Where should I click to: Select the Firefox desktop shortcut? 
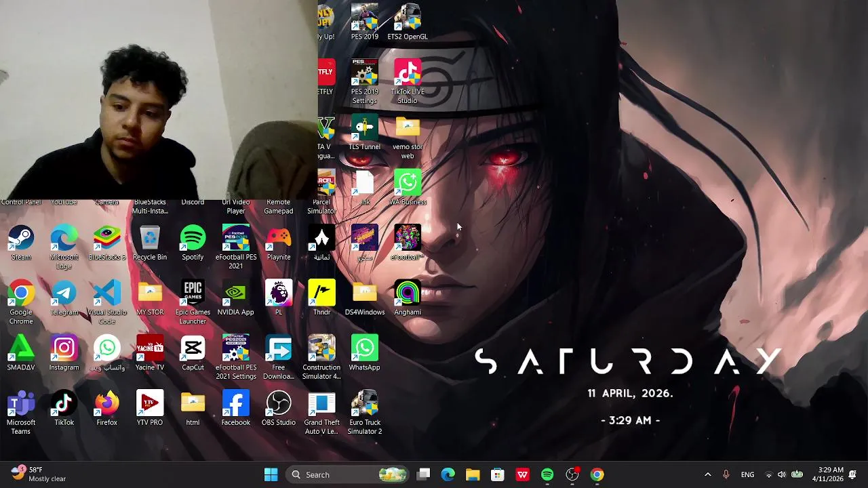click(x=107, y=409)
